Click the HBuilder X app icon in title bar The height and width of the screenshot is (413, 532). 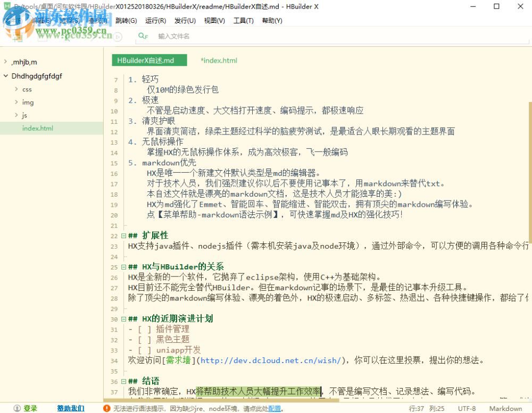(x=7, y=6)
